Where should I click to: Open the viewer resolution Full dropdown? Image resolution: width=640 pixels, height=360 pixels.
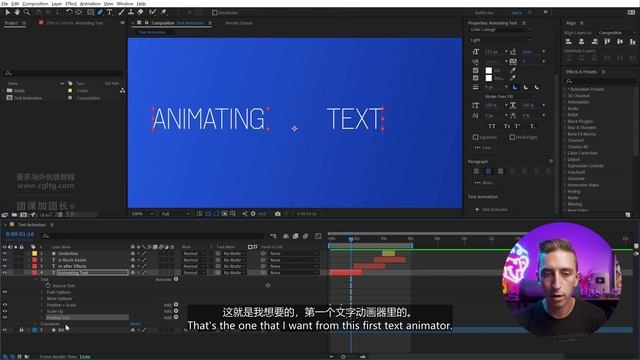tap(176, 213)
